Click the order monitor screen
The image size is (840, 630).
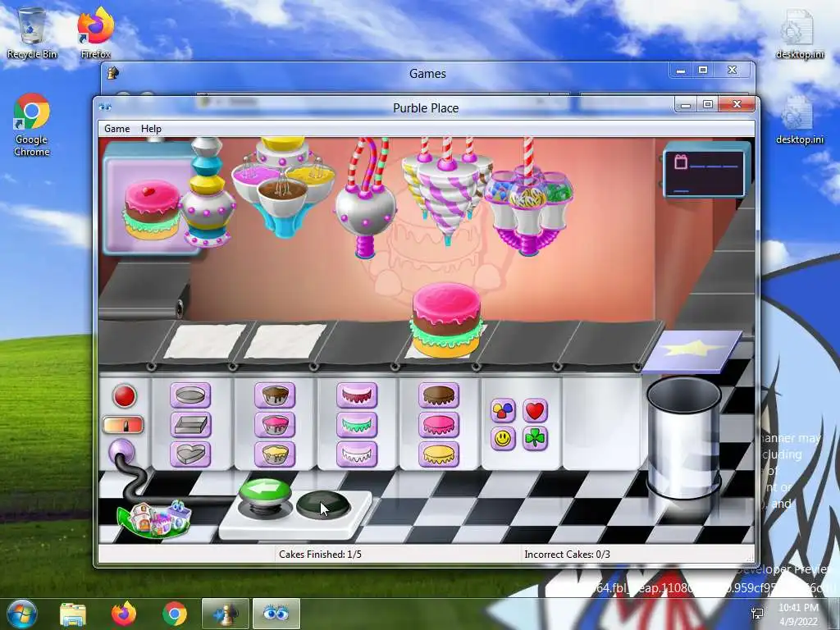tap(704, 172)
